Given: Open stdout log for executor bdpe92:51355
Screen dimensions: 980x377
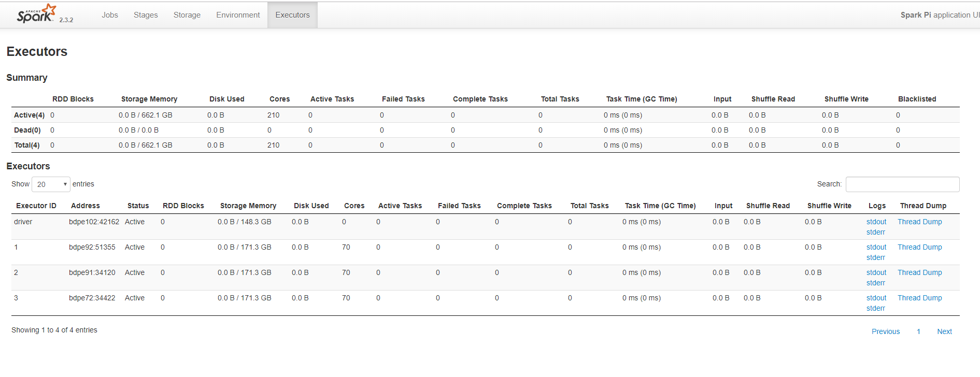Looking at the screenshot, I should click(876, 247).
